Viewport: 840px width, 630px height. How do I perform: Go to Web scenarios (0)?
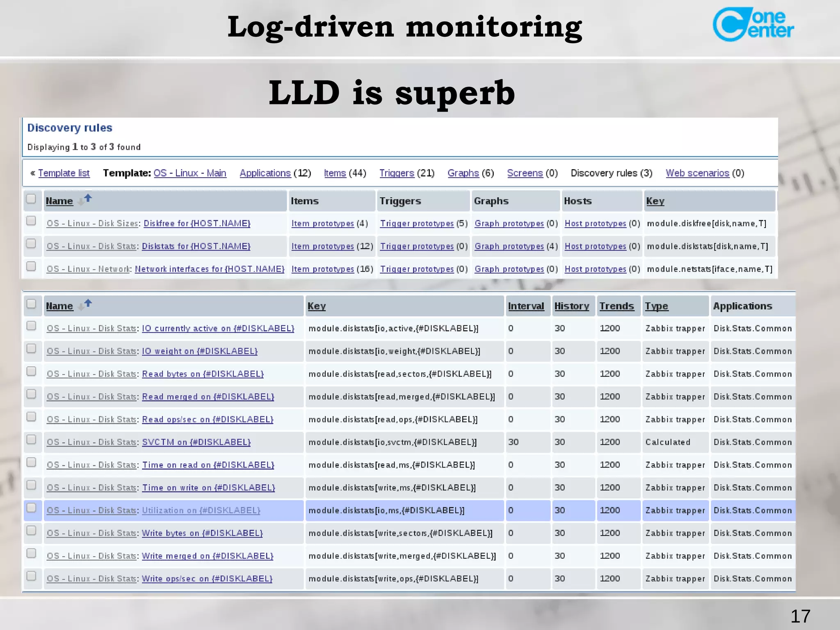pyautogui.click(x=698, y=173)
